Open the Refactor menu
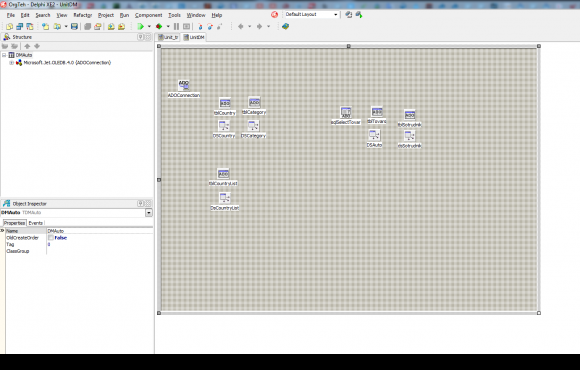This screenshot has height=370, width=580. 82,15
